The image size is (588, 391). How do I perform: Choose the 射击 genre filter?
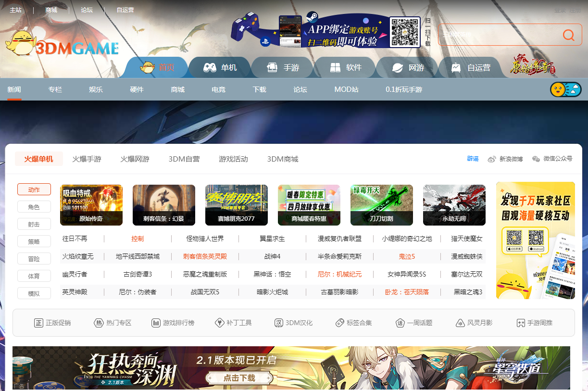[x=34, y=224]
